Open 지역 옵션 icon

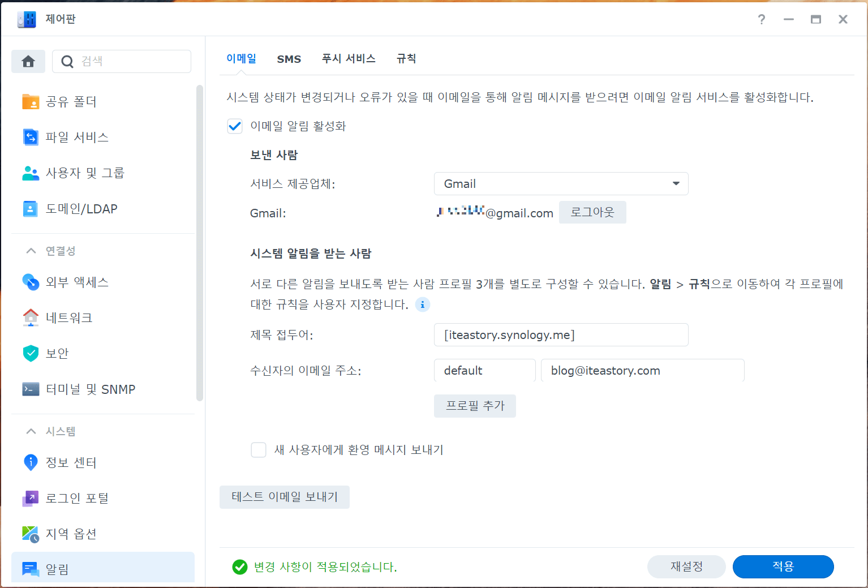coord(31,534)
